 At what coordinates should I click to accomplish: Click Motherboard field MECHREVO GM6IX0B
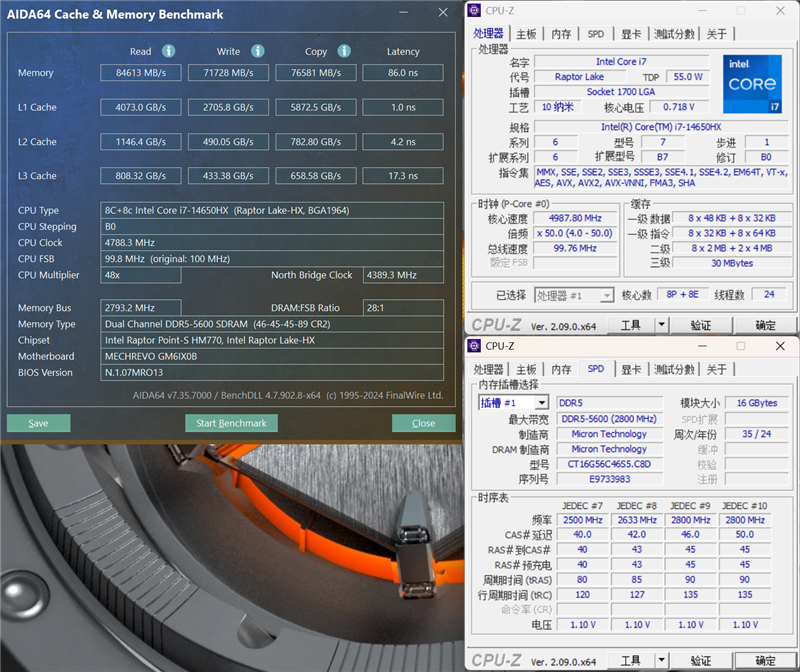click(x=272, y=356)
